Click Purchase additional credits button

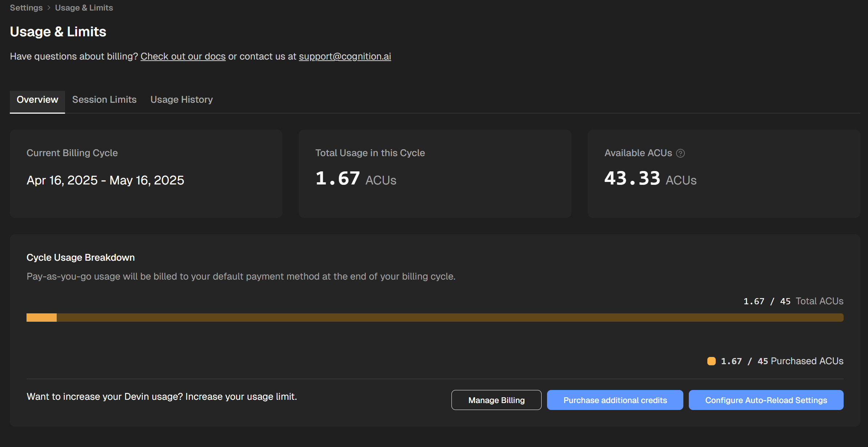point(615,400)
